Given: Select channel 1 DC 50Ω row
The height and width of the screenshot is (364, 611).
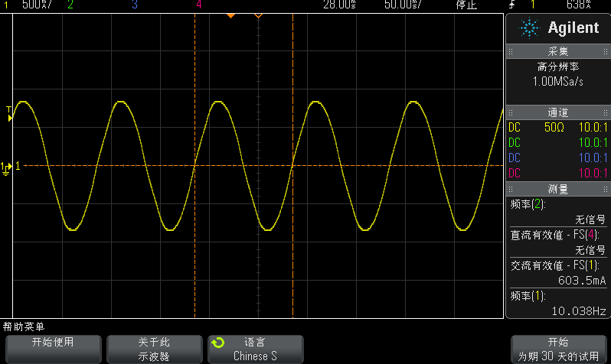Looking at the screenshot, I should (558, 127).
